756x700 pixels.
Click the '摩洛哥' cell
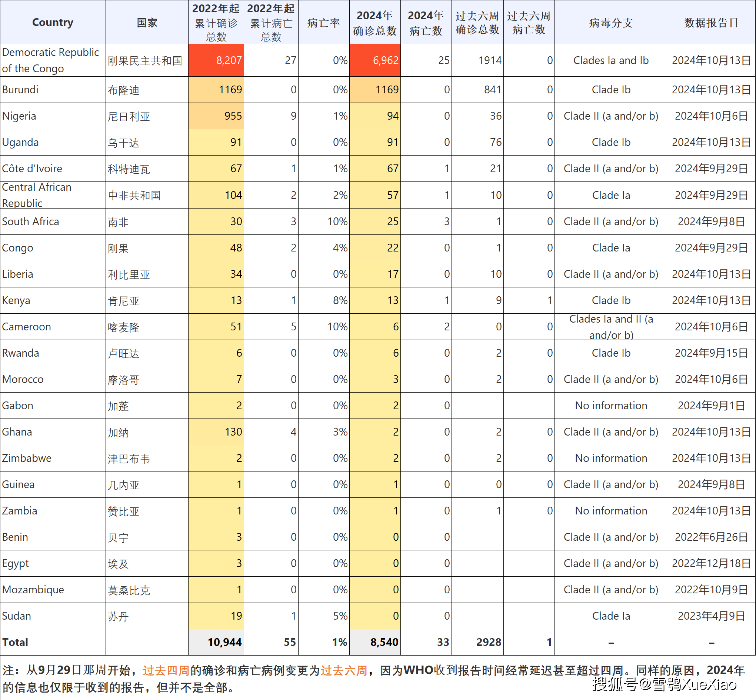[147, 379]
